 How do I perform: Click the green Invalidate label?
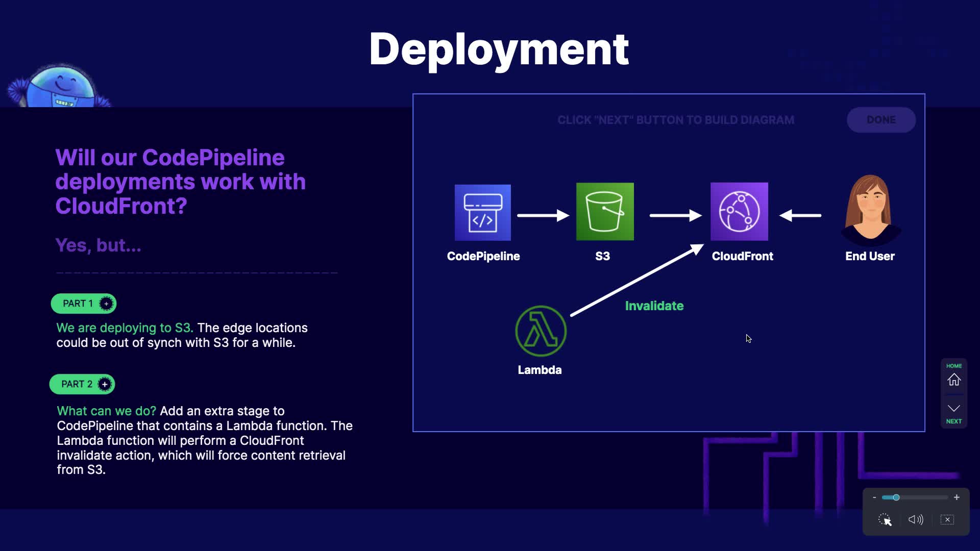pos(654,306)
